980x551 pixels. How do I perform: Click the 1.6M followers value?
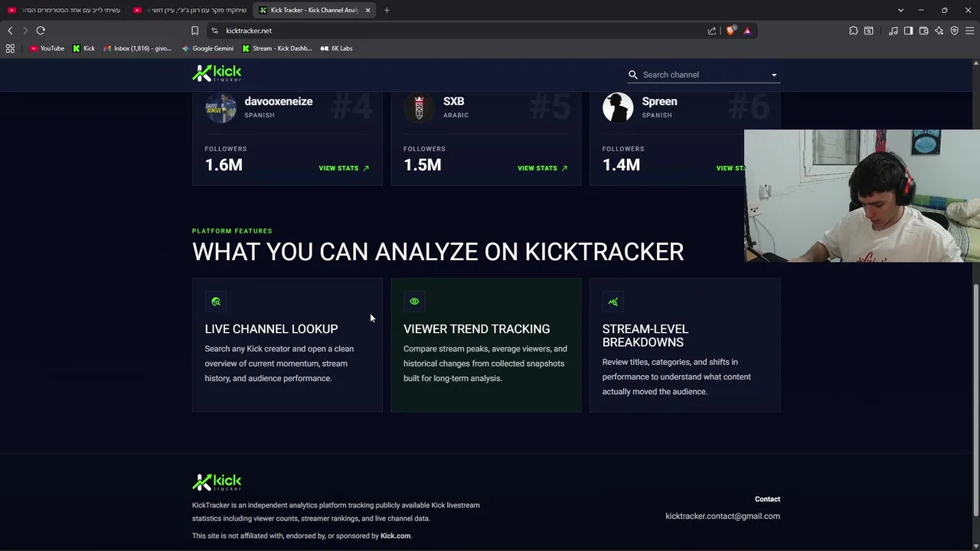[x=224, y=165]
